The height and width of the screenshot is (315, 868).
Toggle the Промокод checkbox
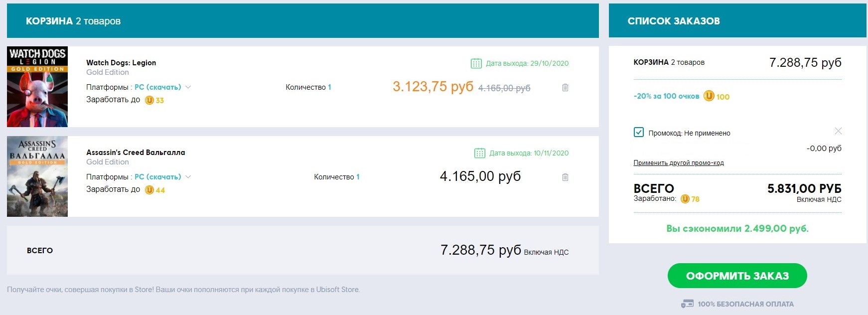[x=638, y=132]
